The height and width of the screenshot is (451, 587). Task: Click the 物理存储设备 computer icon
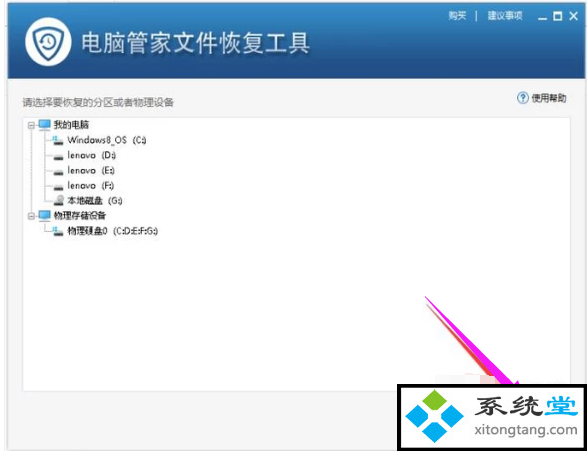[44, 216]
